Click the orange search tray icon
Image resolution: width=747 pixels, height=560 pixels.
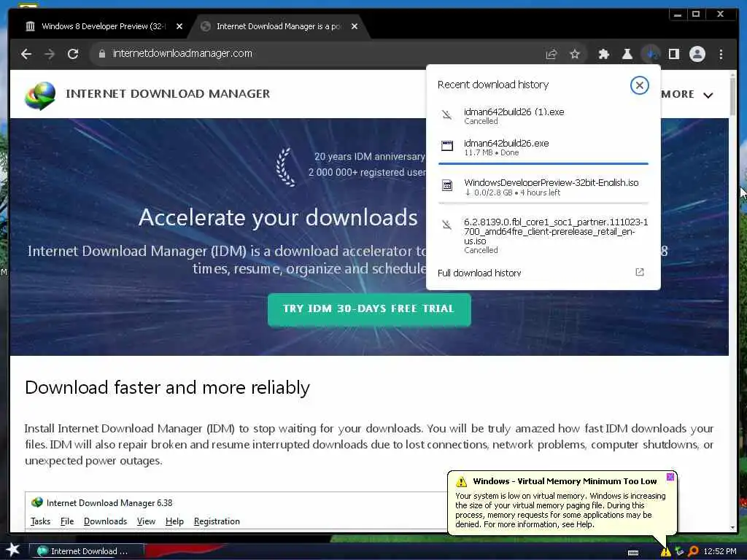click(x=693, y=551)
